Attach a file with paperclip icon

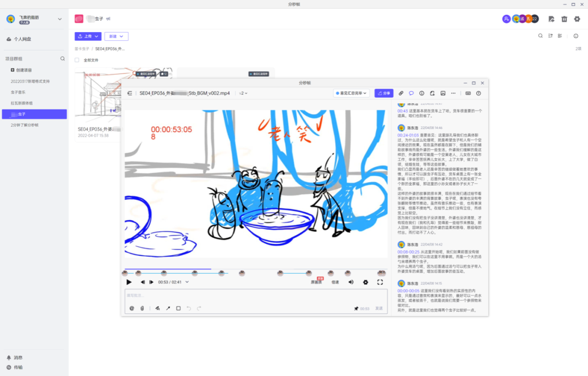pyautogui.click(x=142, y=308)
